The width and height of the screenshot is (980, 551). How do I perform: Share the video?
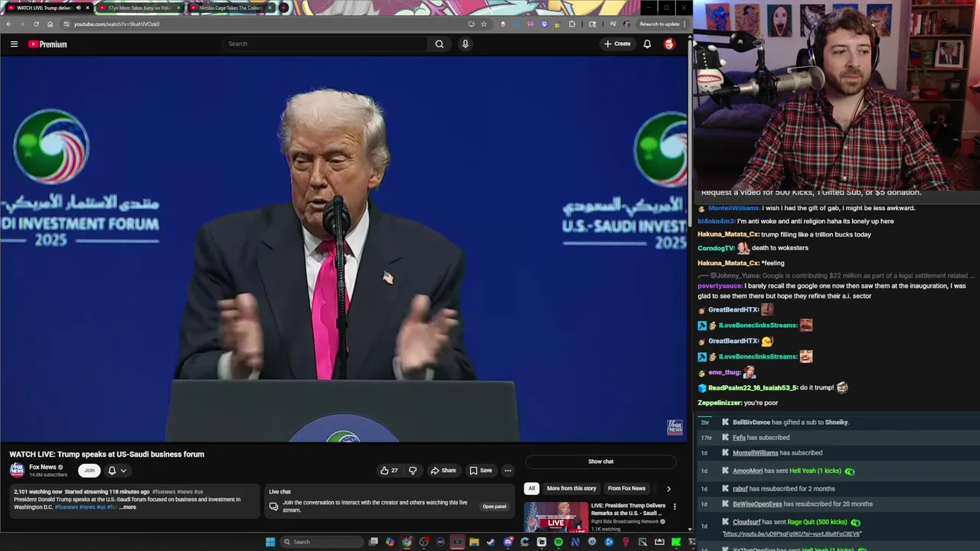443,471
